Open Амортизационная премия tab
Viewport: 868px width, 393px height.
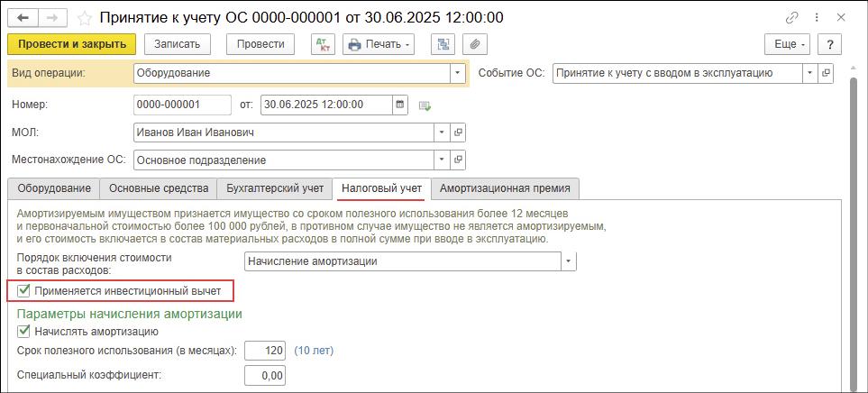point(505,188)
